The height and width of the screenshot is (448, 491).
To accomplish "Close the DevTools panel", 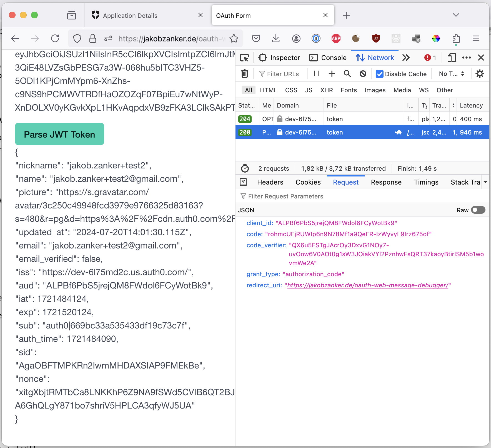I will click(481, 58).
